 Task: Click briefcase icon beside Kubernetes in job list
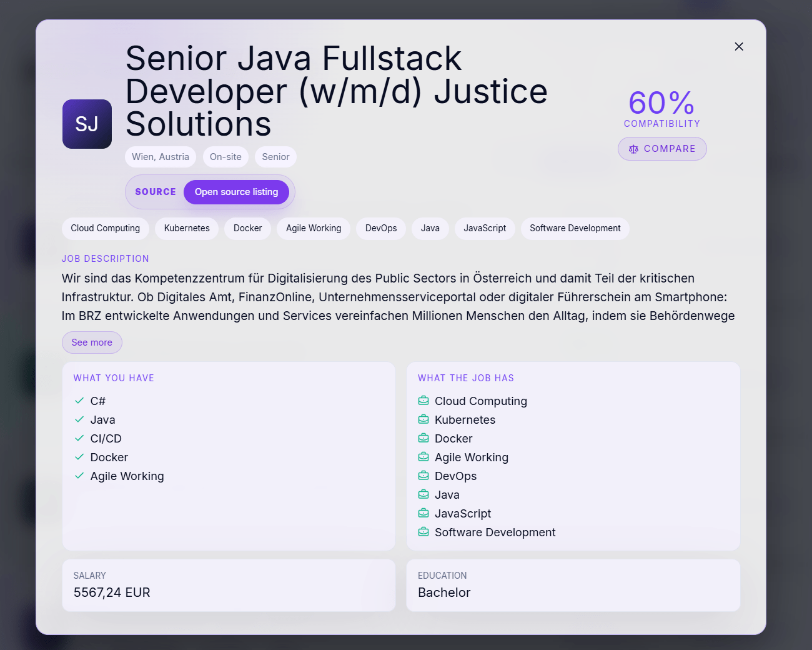pyautogui.click(x=423, y=419)
